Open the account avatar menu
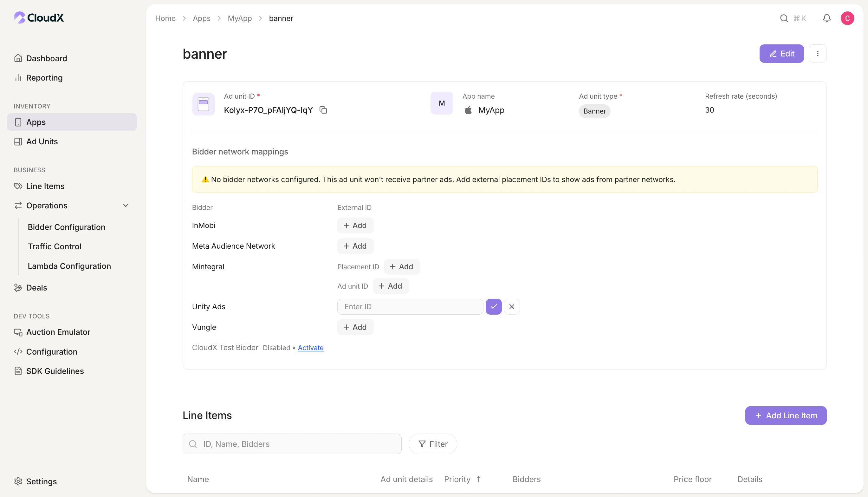 (847, 18)
